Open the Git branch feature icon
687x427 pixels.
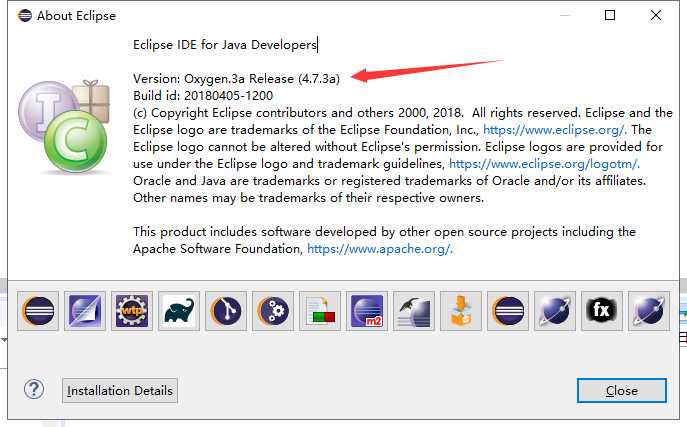click(226, 311)
